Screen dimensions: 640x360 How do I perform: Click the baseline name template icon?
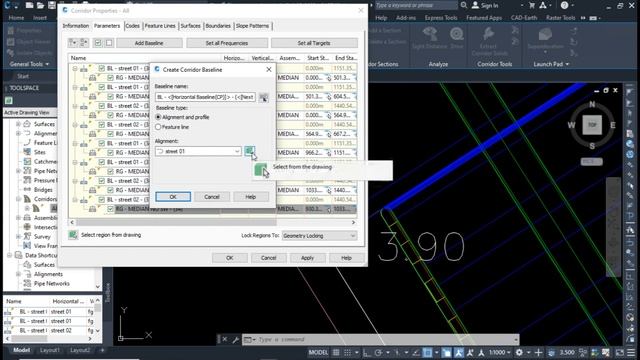pos(264,98)
